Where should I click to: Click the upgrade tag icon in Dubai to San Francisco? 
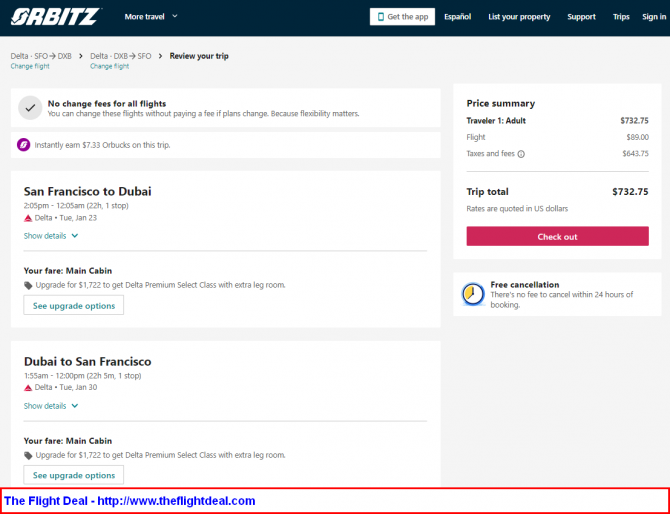(x=28, y=455)
